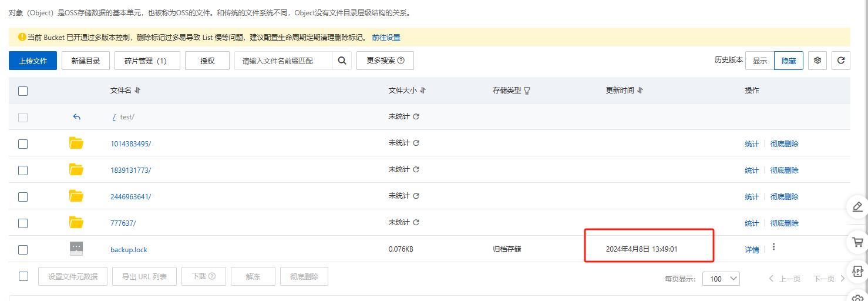Click 设置文件元数据 button

[x=73, y=276]
